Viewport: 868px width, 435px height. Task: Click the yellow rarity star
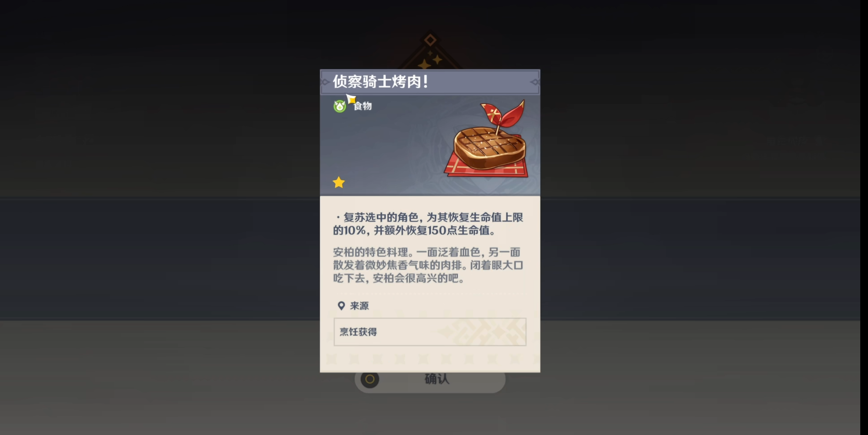tap(339, 182)
